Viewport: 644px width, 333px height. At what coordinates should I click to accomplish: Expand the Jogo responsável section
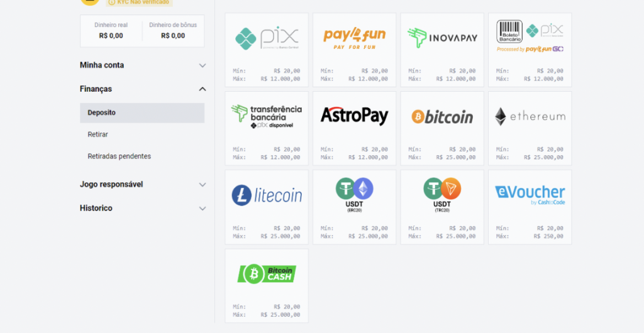coord(143,184)
